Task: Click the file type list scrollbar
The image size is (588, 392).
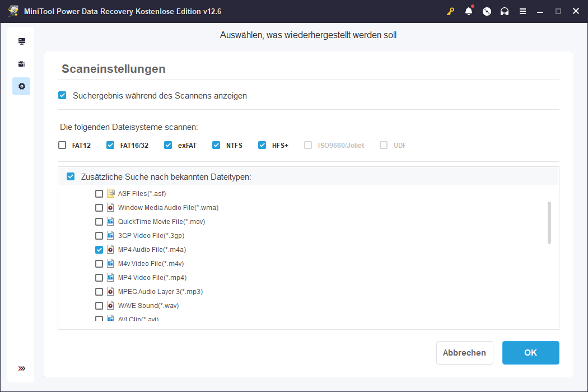Action: pyautogui.click(x=549, y=223)
